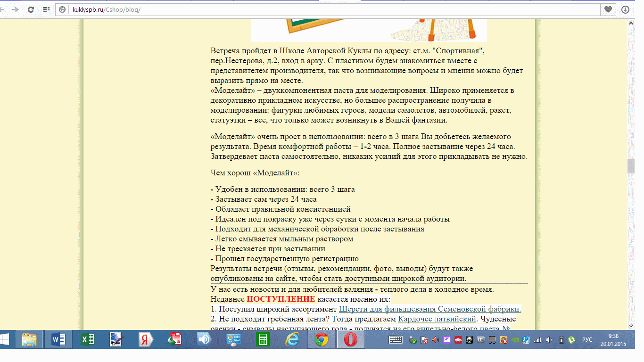Click the red phone tray icon
Viewport: 644px width, 362px height.
pos(458,340)
